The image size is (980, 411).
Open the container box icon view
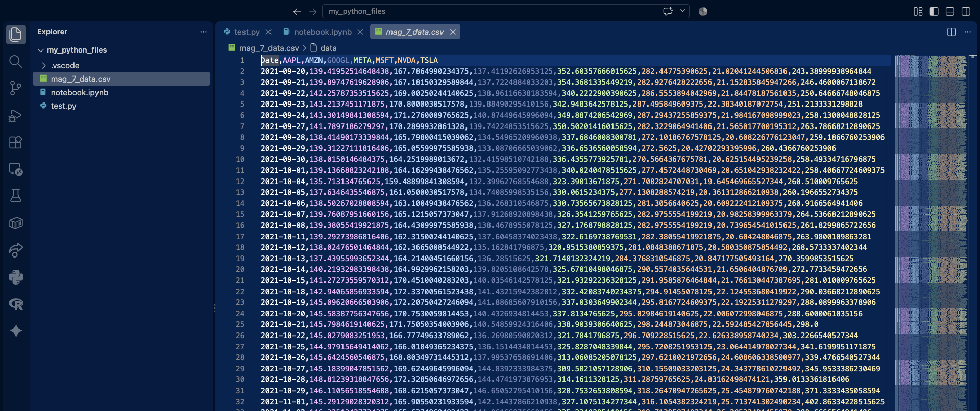coord(16,223)
